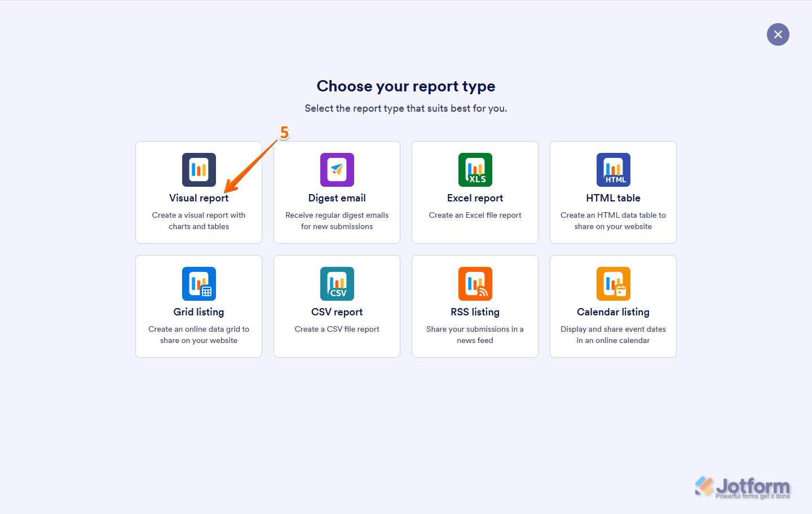Viewport: 812px width, 514px height.
Task: Click the HTML table icon
Action: (613, 170)
